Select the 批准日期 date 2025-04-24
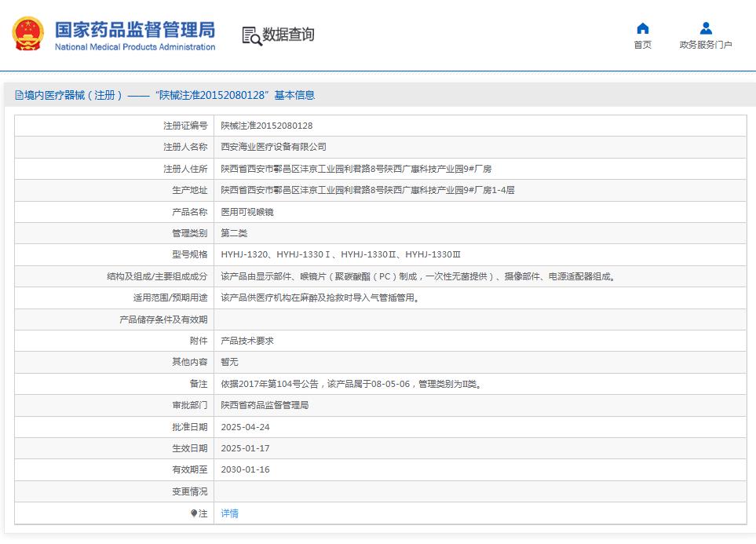The image size is (756, 544). 244,426
